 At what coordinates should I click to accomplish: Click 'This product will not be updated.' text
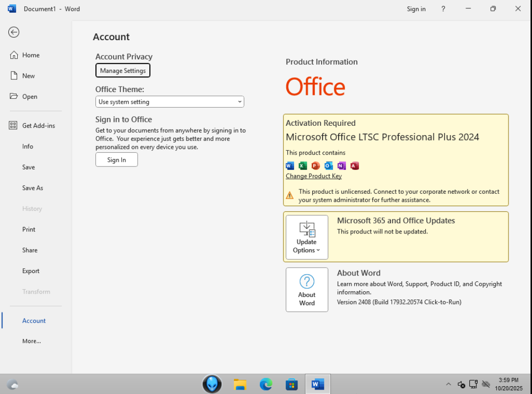(382, 232)
